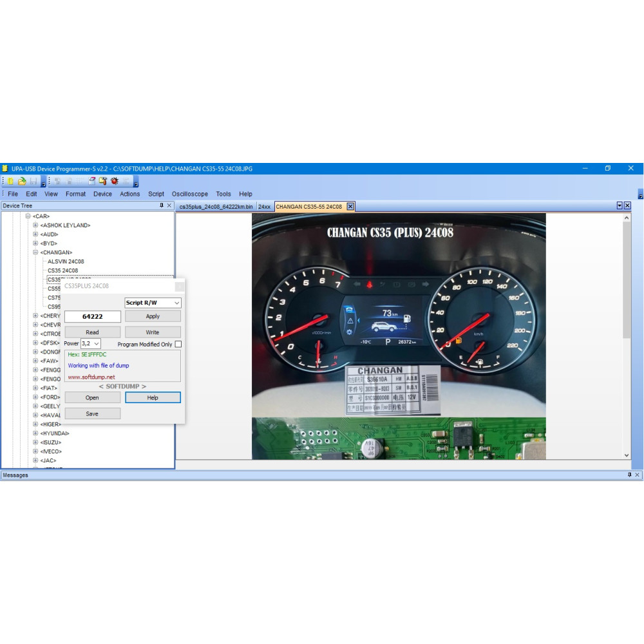Click the Read button
644x644 pixels.
[x=92, y=332]
